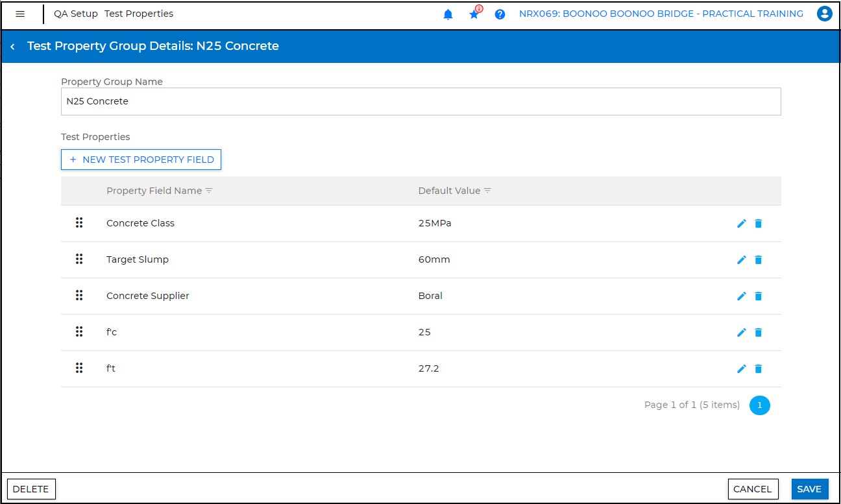Save the test property group

809,489
